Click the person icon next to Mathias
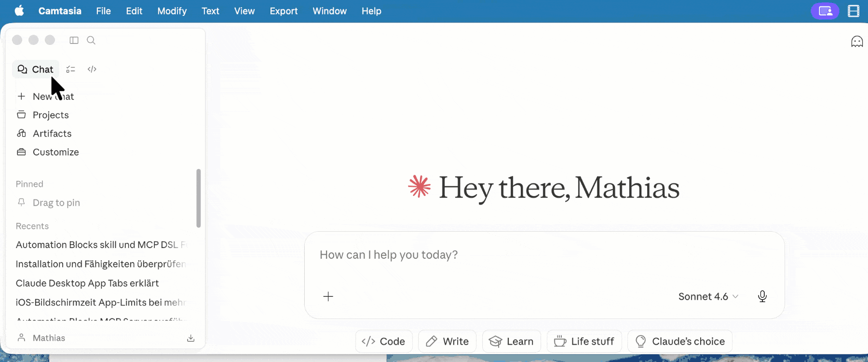Screen dimensions: 868x362 (21, 338)
